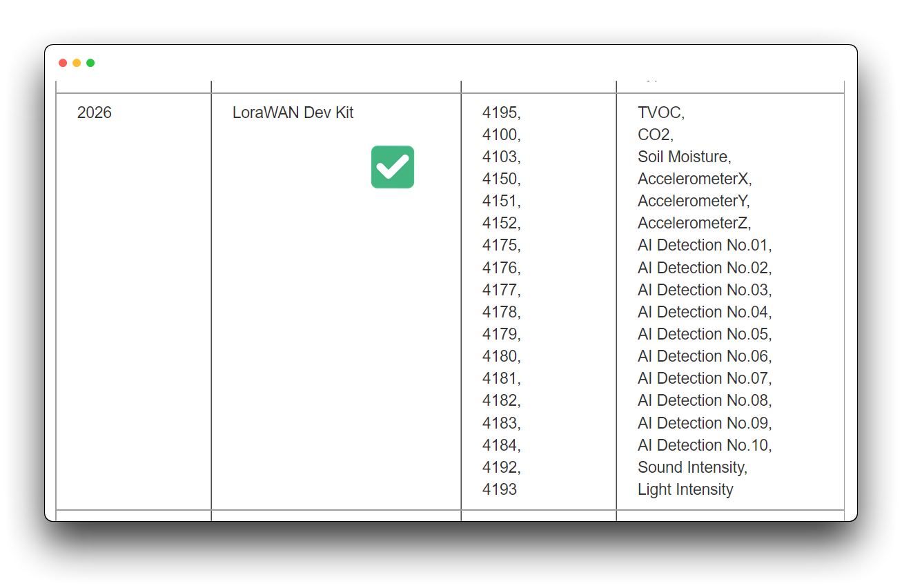Click AI Detection No.05 entry
The height and width of the screenshot is (588, 902).
click(x=703, y=334)
